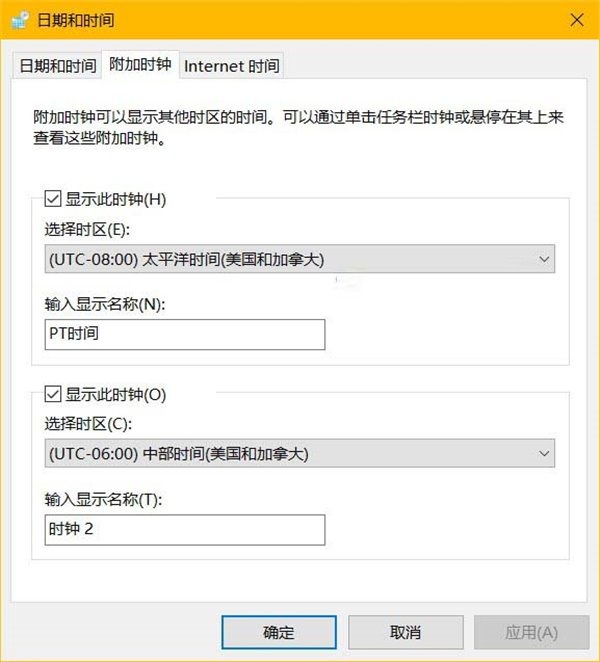The height and width of the screenshot is (662, 600).
Task: Open the Internet 时间 tab
Action: [x=232, y=66]
